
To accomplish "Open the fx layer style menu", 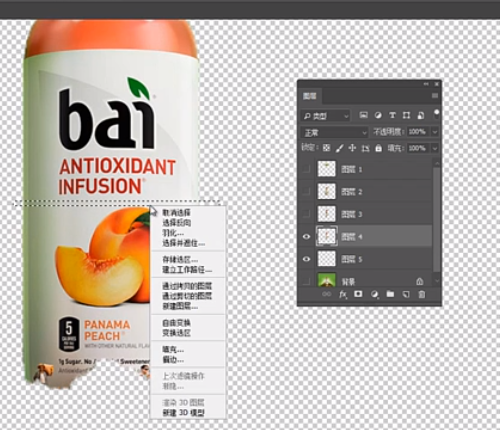I will click(x=343, y=294).
